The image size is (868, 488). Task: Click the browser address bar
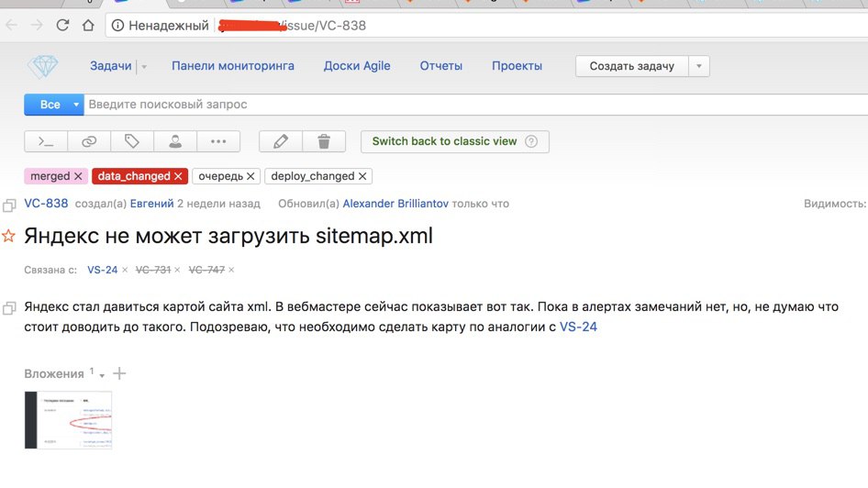tap(487, 26)
